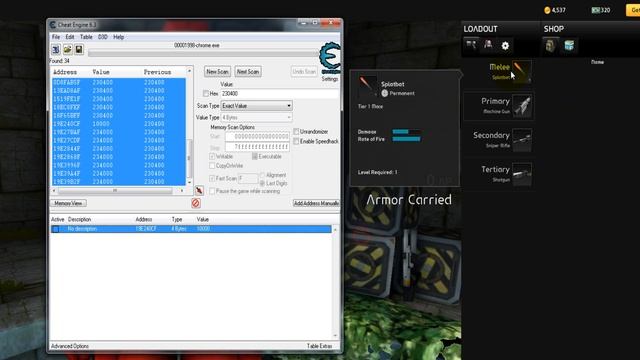Select result row with address 19E27CDF
This screenshot has width=640, height=360.
tap(118, 140)
